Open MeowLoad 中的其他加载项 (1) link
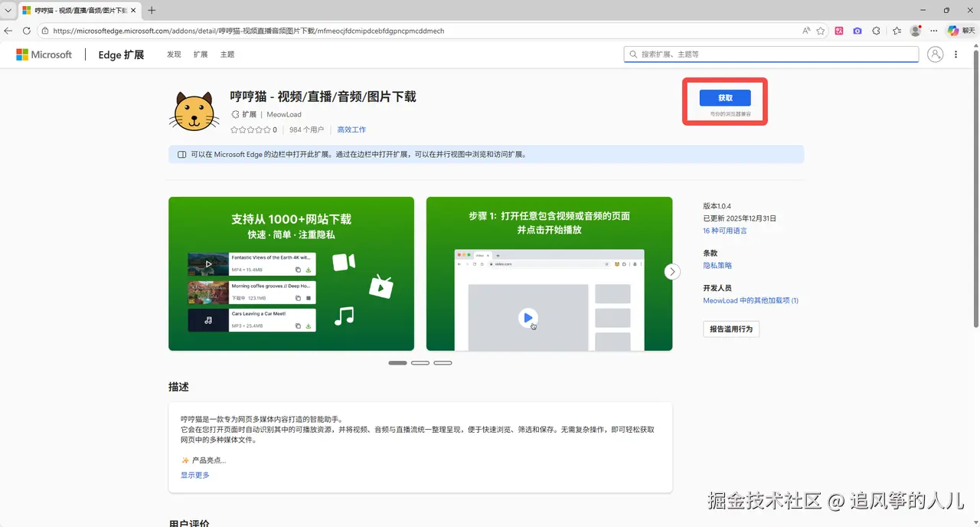 click(x=751, y=300)
